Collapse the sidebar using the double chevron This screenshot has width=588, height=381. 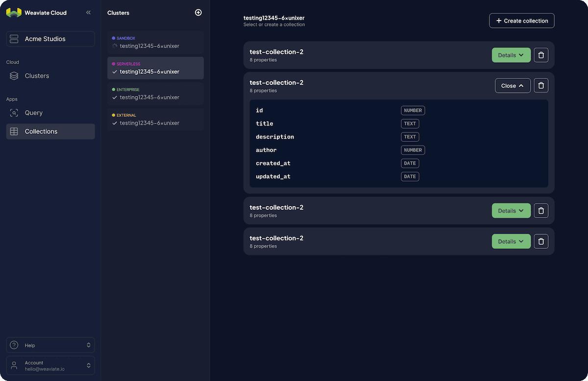click(x=89, y=13)
